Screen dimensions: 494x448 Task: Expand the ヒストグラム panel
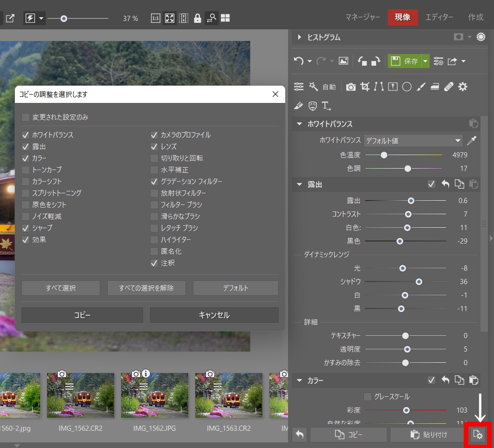coord(299,37)
